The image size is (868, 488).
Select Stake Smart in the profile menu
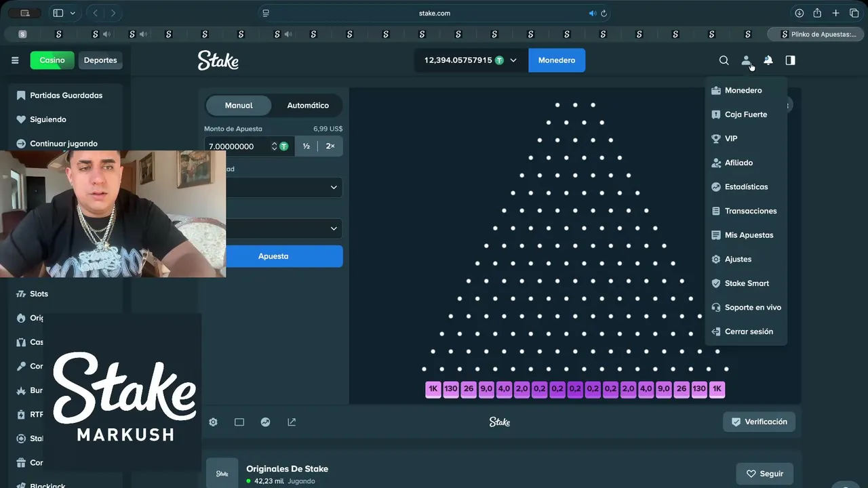(746, 283)
